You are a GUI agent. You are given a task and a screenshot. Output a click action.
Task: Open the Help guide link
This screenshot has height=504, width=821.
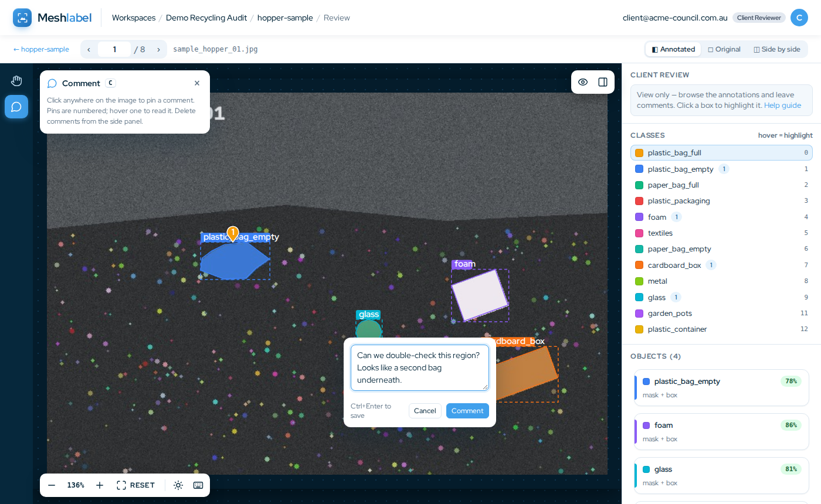pyautogui.click(x=782, y=105)
